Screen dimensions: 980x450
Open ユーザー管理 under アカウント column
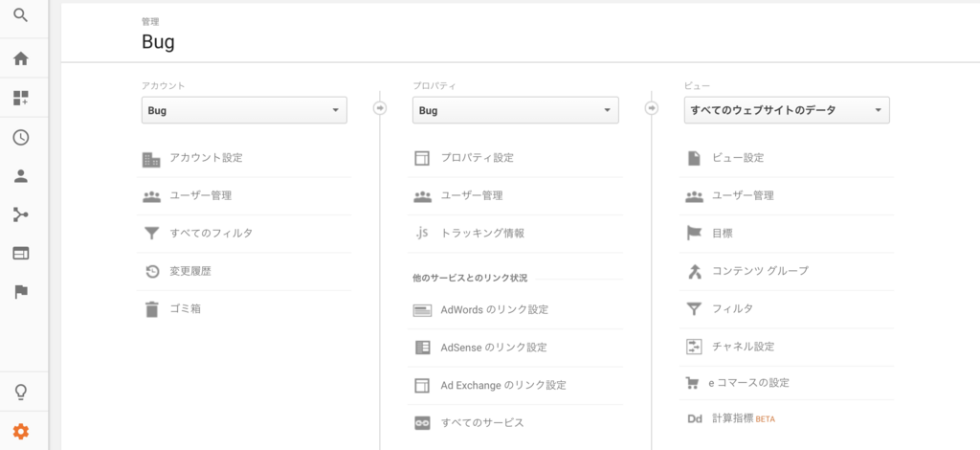[201, 195]
